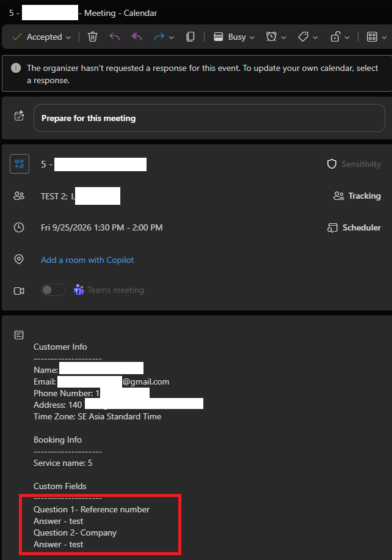Click the duplicate event copy icon
This screenshot has width=392, height=560.
point(191,37)
